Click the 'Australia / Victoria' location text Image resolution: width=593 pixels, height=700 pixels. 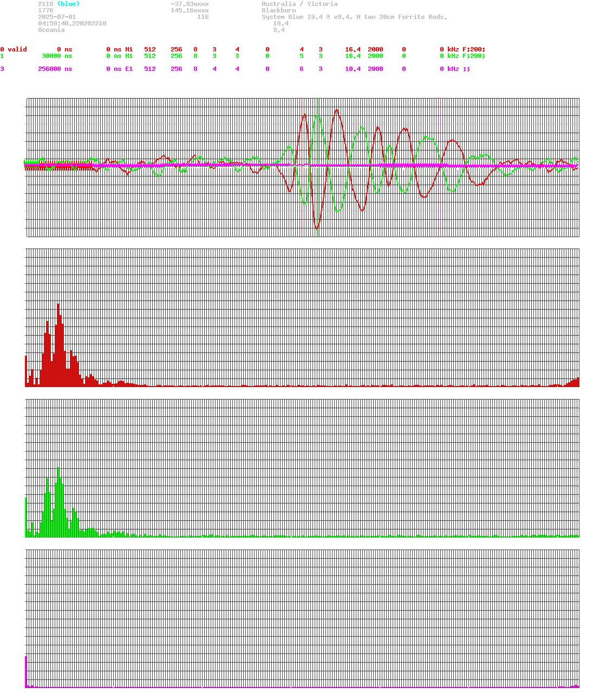coord(299,4)
